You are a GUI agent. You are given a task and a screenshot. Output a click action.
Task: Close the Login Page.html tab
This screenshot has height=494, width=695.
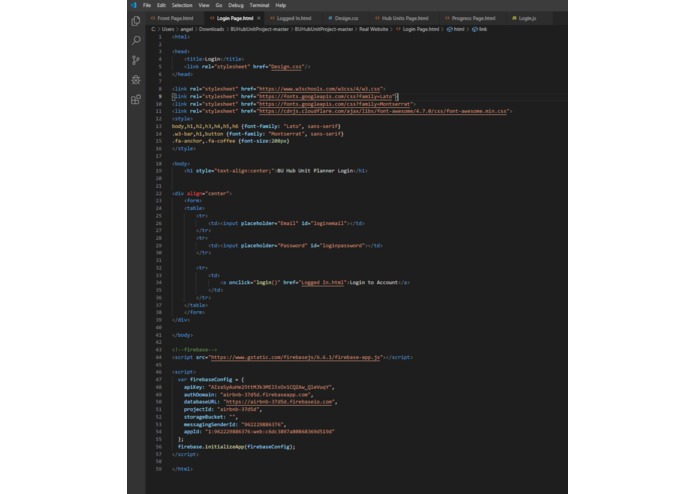point(259,18)
